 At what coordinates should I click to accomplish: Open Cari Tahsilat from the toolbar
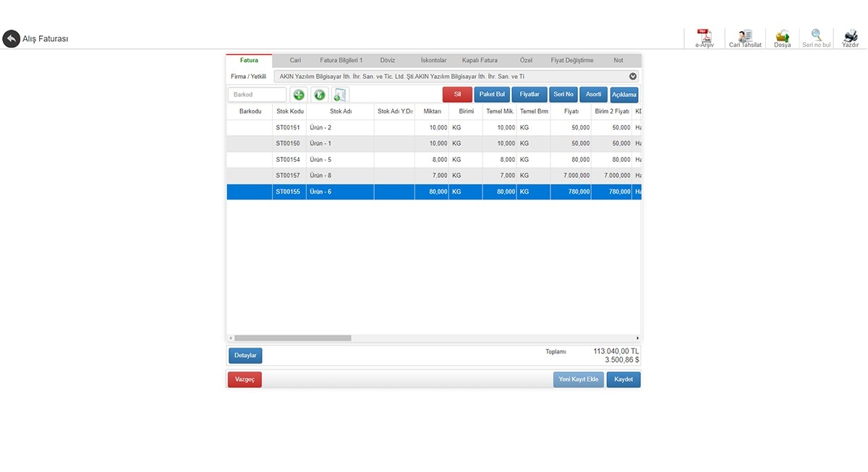744,36
